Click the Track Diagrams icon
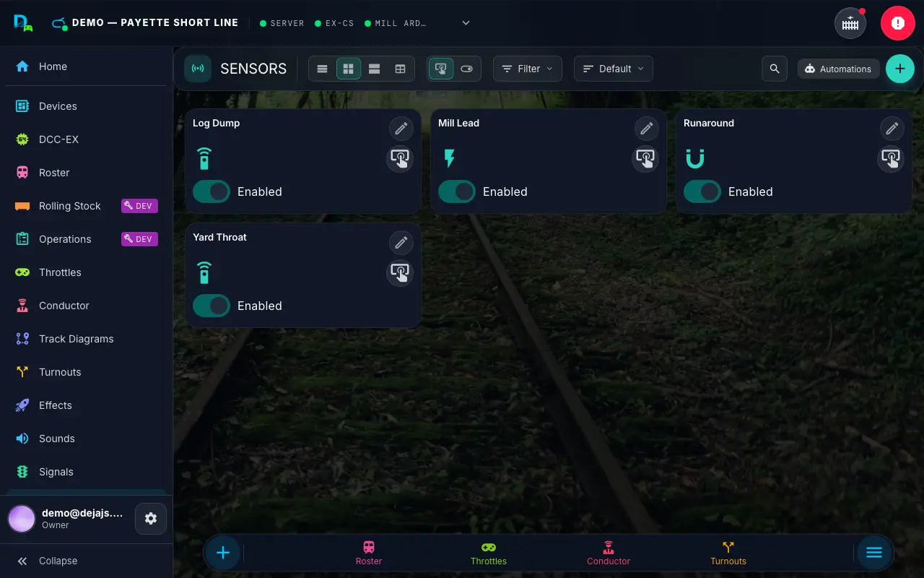 click(x=22, y=339)
